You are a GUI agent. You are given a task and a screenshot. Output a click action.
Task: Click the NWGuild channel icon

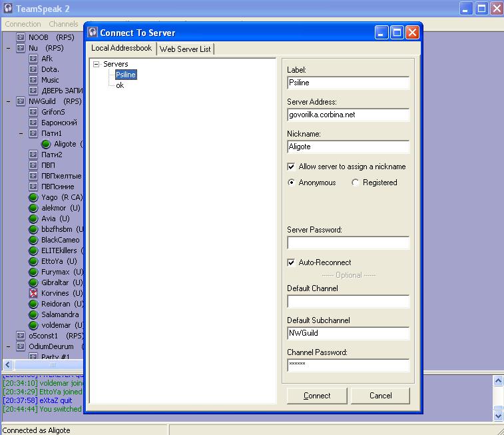click(x=21, y=101)
